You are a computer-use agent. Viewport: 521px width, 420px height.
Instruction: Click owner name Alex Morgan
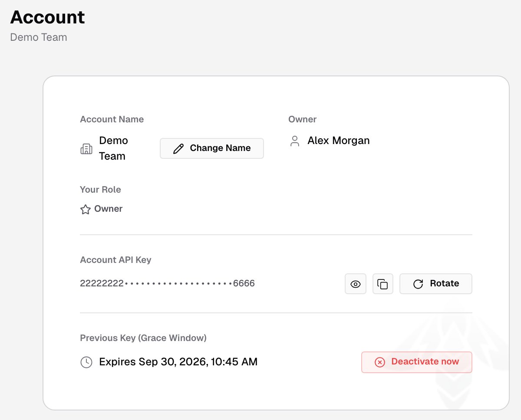tap(339, 141)
